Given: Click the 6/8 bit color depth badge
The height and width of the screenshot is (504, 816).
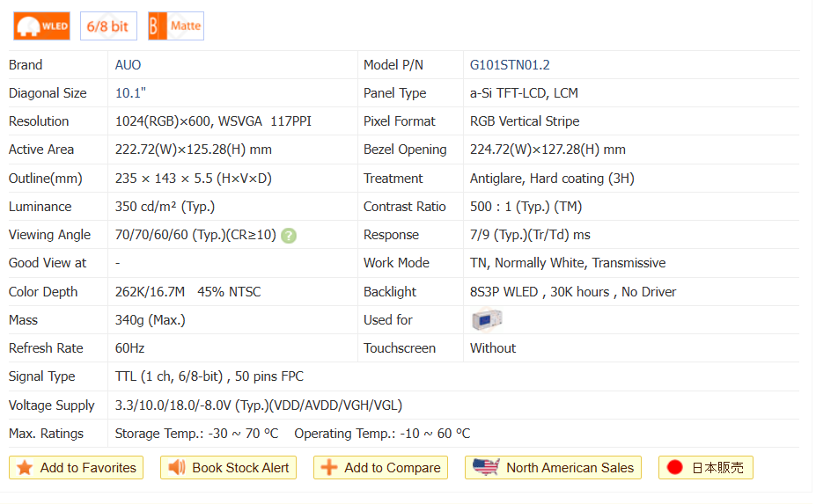Looking at the screenshot, I should pyautogui.click(x=108, y=26).
